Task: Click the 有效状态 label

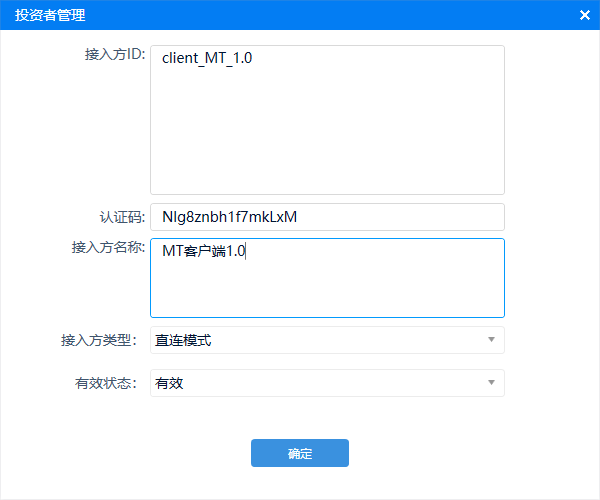Action: tap(104, 383)
